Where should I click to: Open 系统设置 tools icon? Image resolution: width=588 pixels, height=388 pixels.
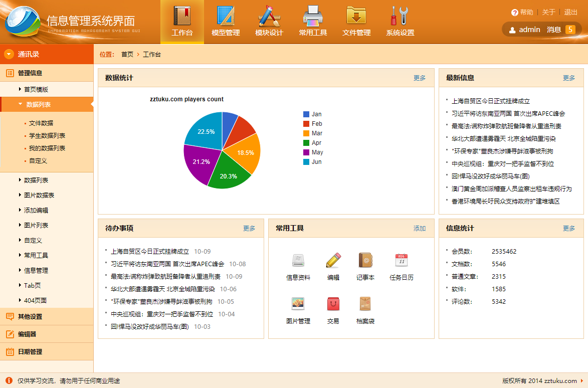(x=400, y=16)
